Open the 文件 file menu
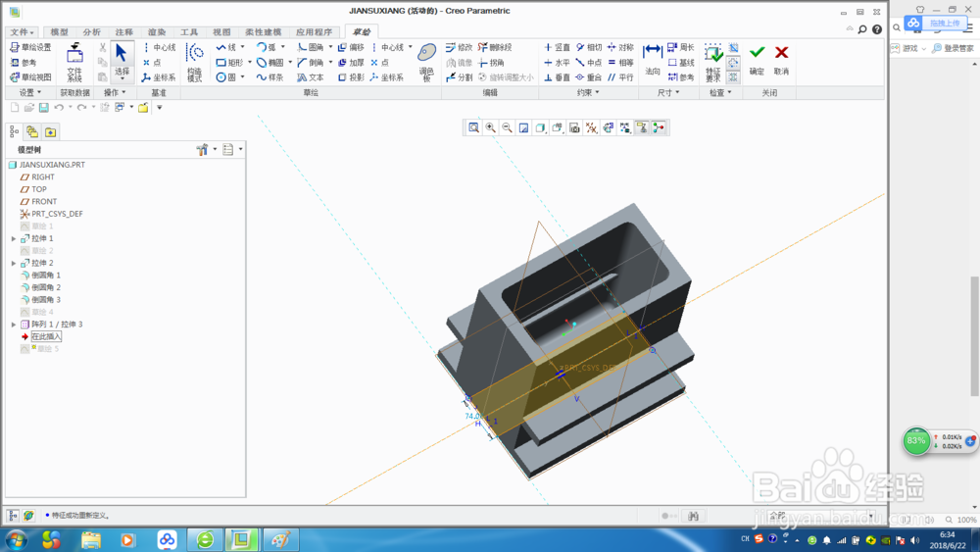 point(22,32)
